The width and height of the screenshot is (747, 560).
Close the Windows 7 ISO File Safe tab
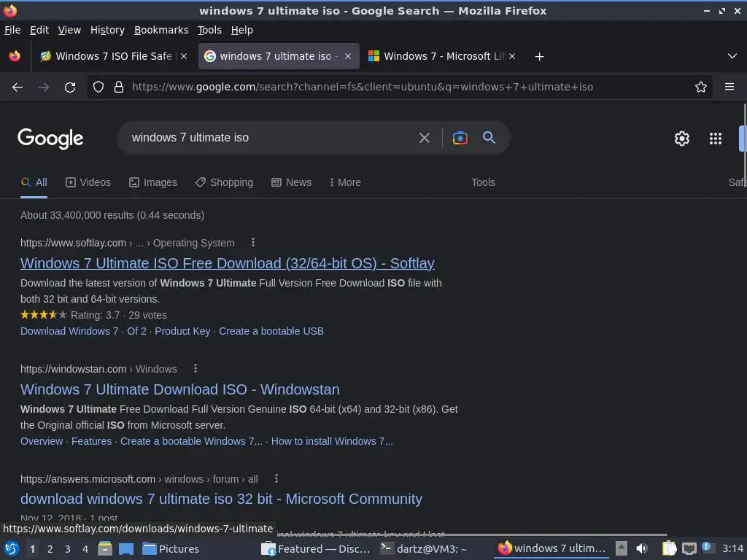[x=184, y=56]
